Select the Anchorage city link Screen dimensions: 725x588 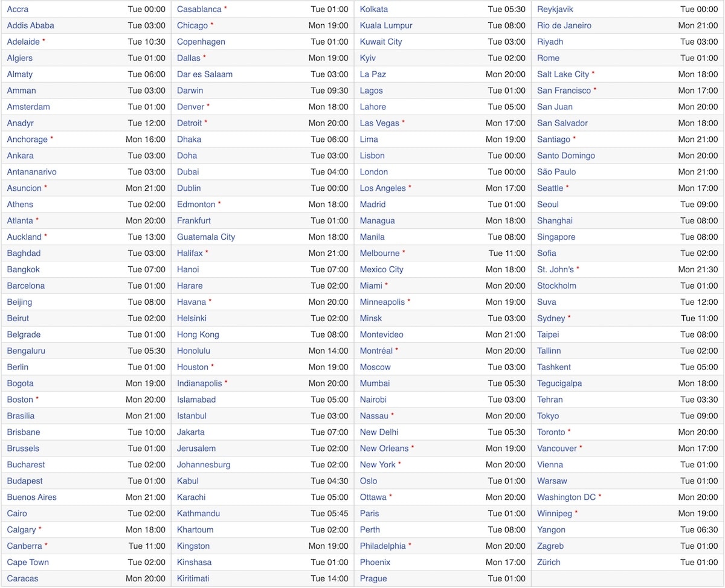point(27,139)
